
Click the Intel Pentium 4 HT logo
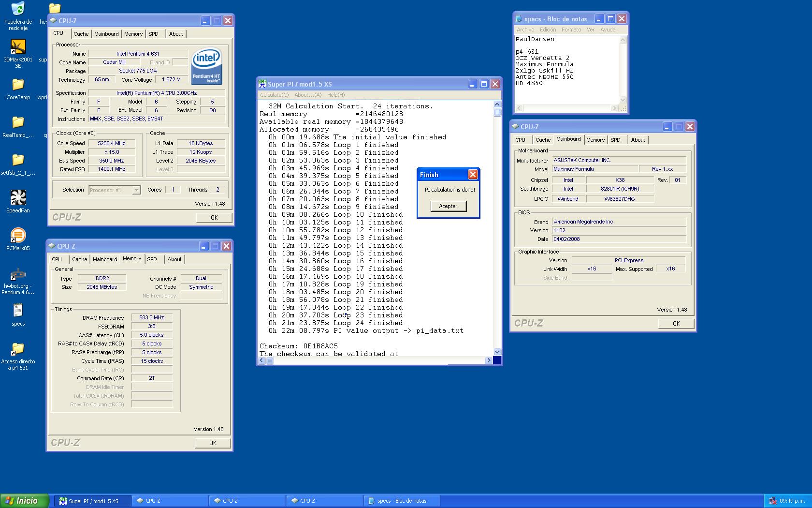pyautogui.click(x=207, y=65)
